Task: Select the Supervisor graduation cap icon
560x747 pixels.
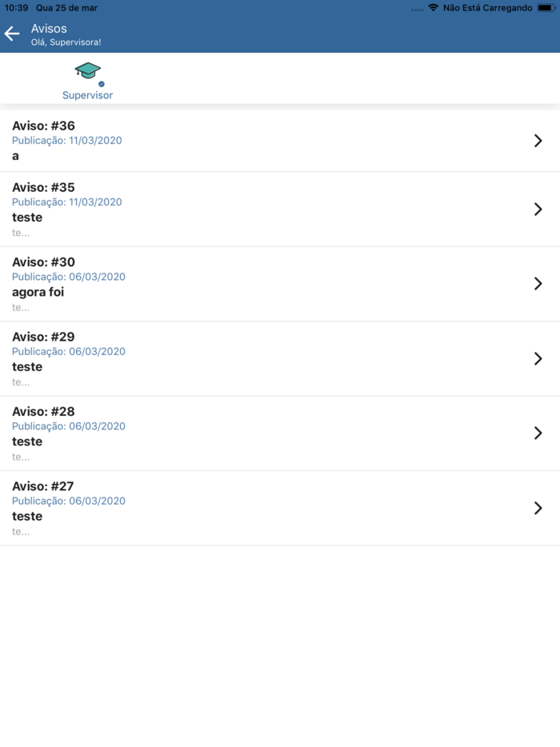Action: tap(88, 72)
